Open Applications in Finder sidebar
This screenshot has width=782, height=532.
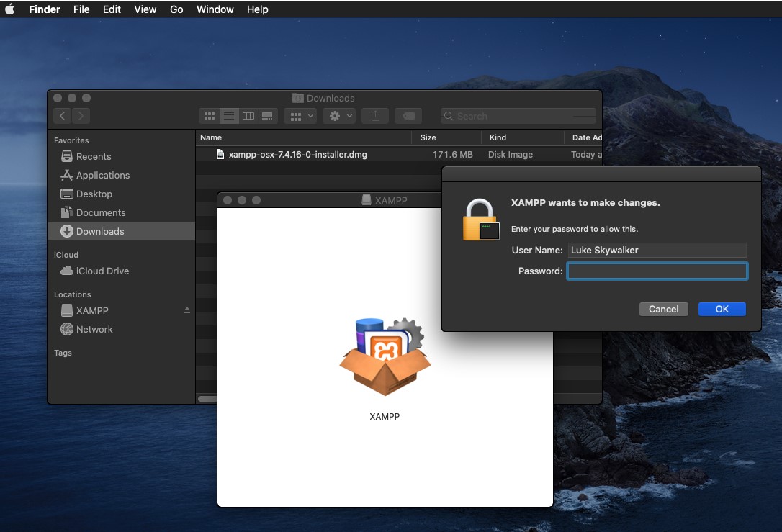click(x=121, y=175)
